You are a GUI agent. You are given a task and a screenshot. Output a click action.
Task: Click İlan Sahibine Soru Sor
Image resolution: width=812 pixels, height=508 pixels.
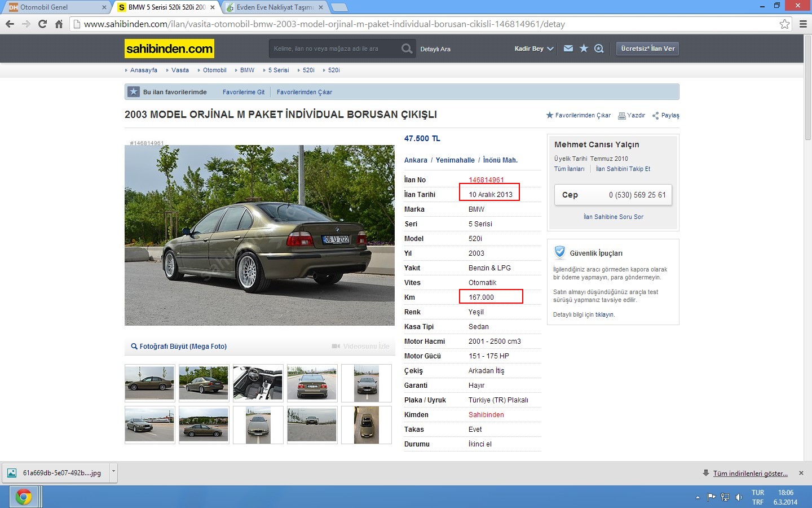click(614, 217)
